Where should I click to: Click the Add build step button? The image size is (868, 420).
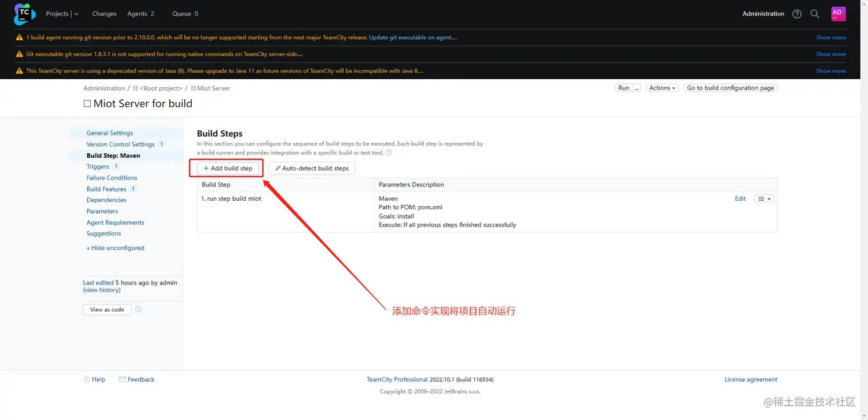[x=228, y=168]
